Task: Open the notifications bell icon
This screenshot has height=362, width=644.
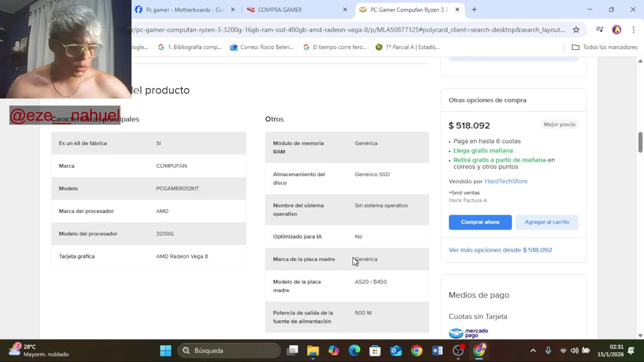Action: (631, 350)
